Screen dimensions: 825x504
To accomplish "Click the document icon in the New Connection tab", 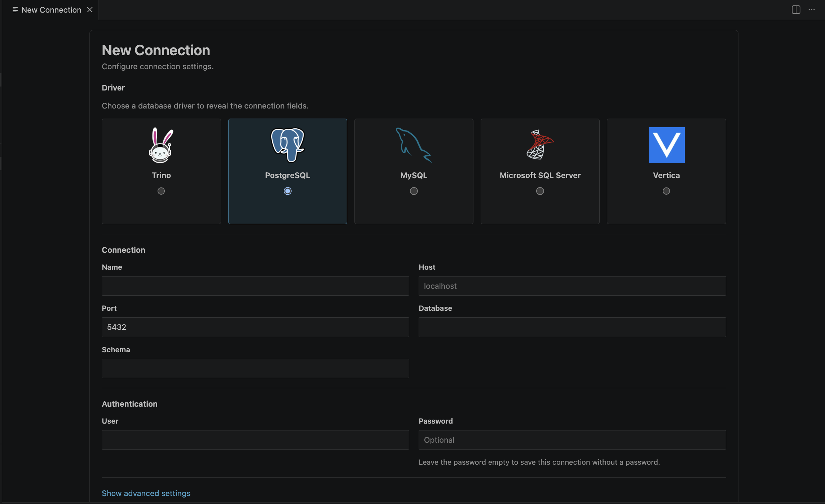I will pos(16,10).
